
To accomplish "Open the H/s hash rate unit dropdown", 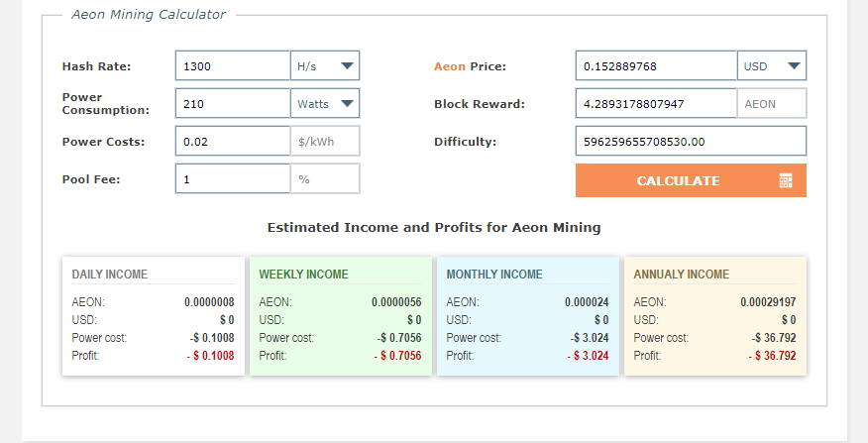I will point(325,65).
